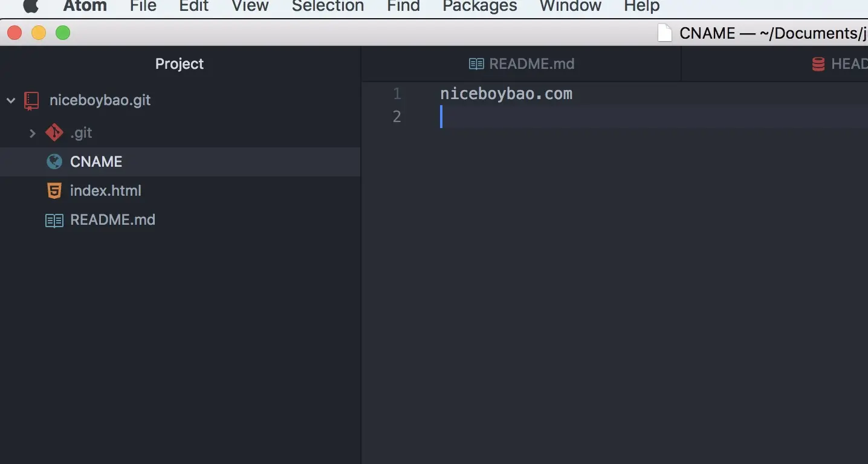
Task: Open the Window menu
Action: tap(571, 6)
